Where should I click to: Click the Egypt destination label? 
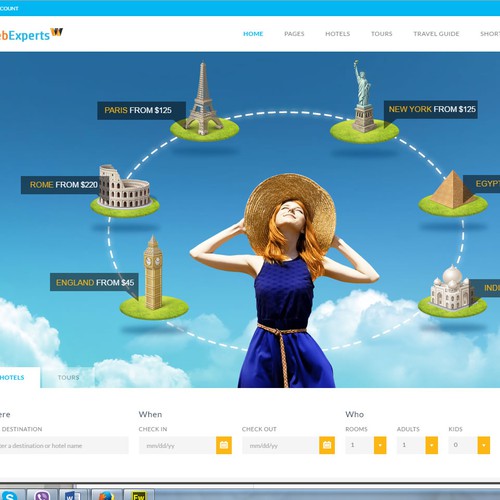482,184
